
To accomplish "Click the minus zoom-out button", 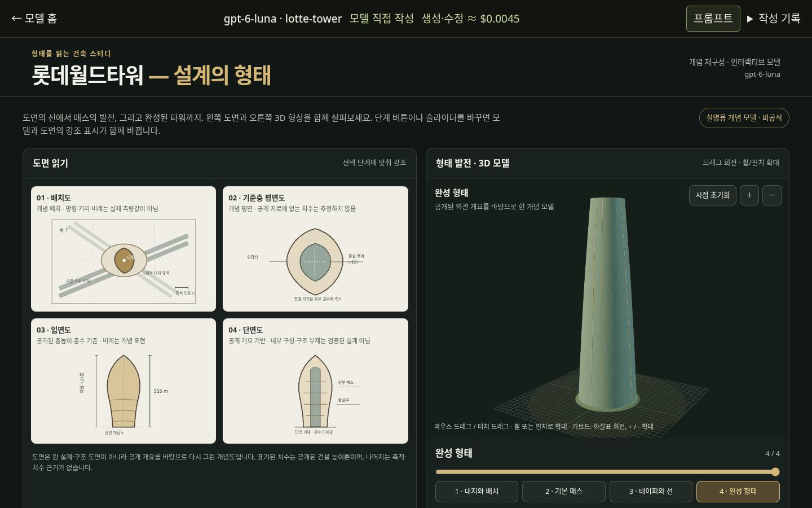I will coord(772,195).
